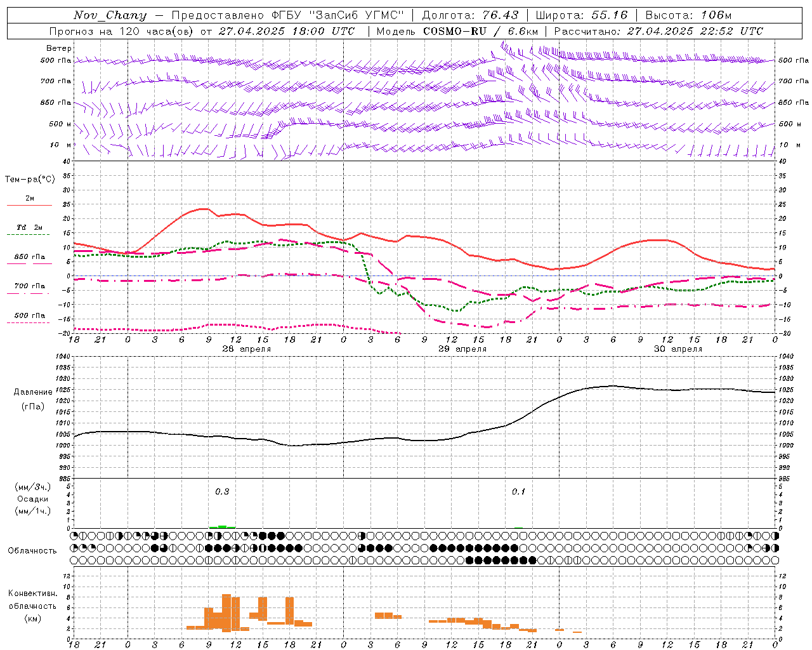Image resolution: width=812 pixels, height=650 pixels.
Task: Click the 0.3 precipitation total value
Action: 222,492
